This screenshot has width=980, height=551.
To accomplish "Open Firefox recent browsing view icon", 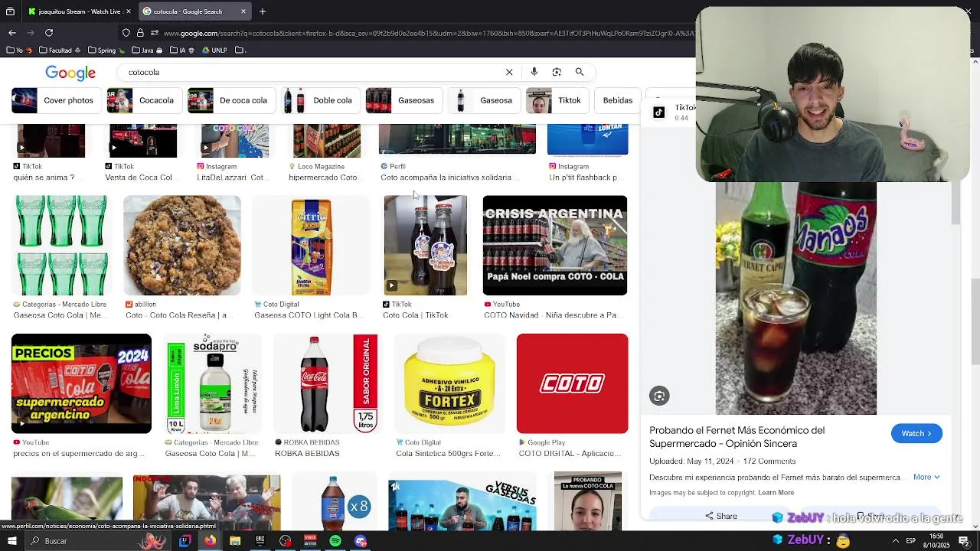I will coord(11,11).
